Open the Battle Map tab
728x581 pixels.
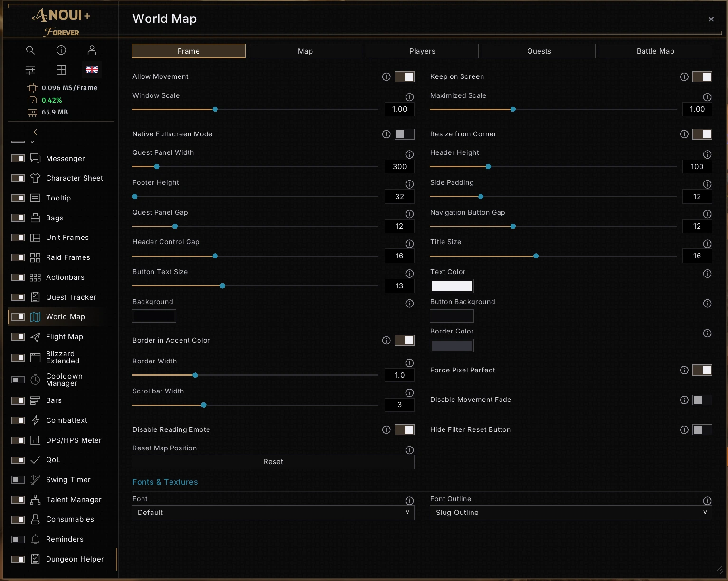[655, 51]
